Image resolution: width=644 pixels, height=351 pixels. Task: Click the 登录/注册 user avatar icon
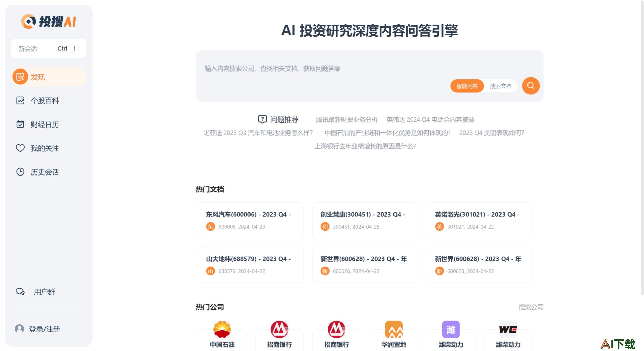point(19,329)
